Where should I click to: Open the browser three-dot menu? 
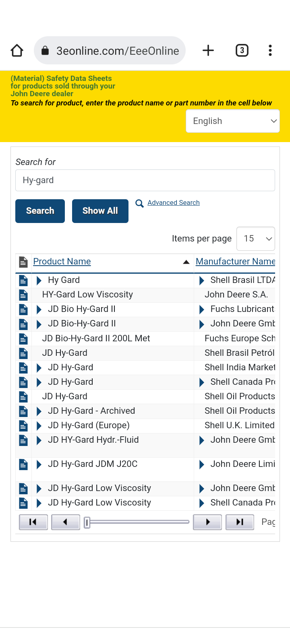270,50
